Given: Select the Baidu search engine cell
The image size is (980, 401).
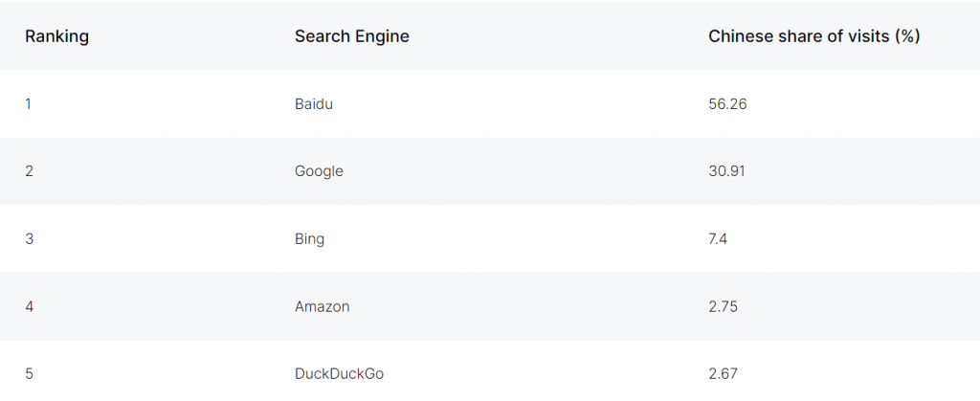Looking at the screenshot, I should tap(314, 103).
